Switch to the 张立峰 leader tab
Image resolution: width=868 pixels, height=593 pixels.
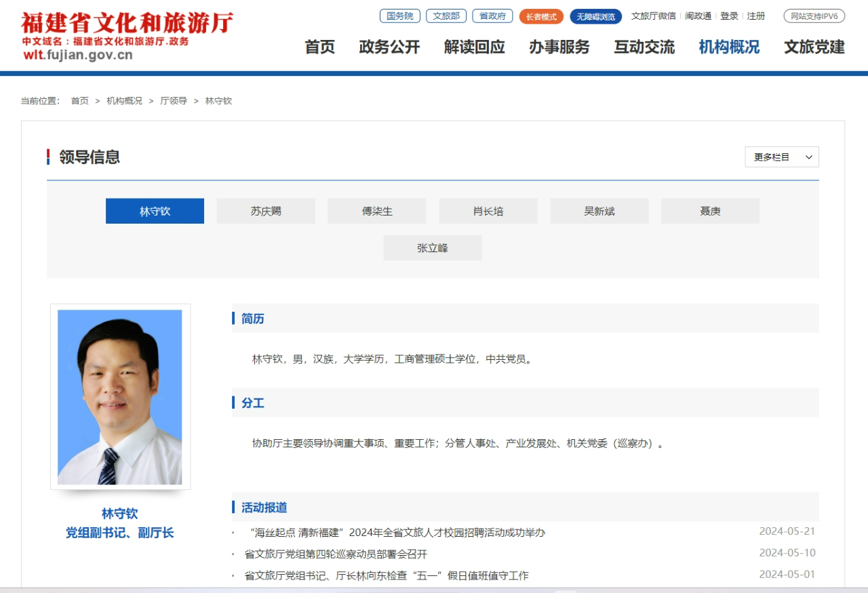pos(433,248)
